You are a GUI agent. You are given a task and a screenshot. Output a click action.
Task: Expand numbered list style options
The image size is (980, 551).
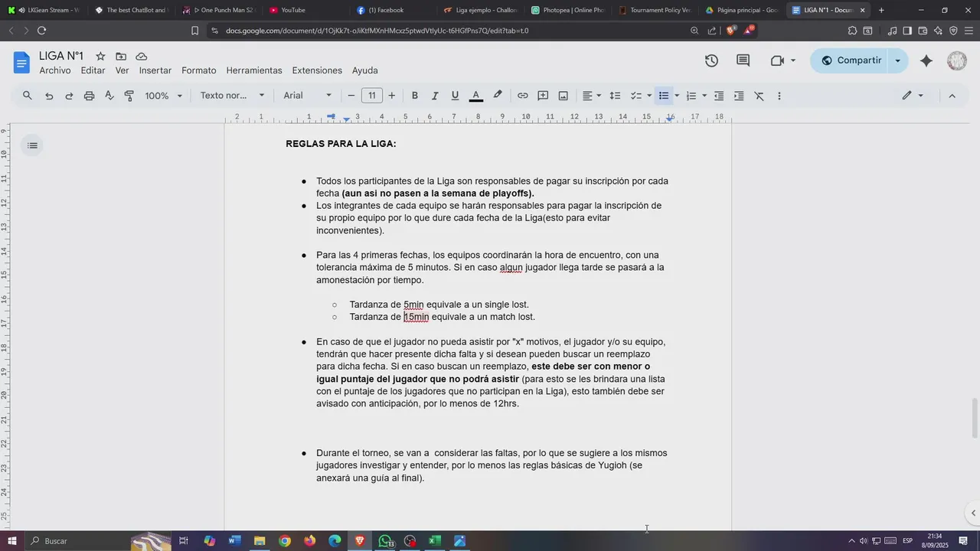tap(704, 96)
